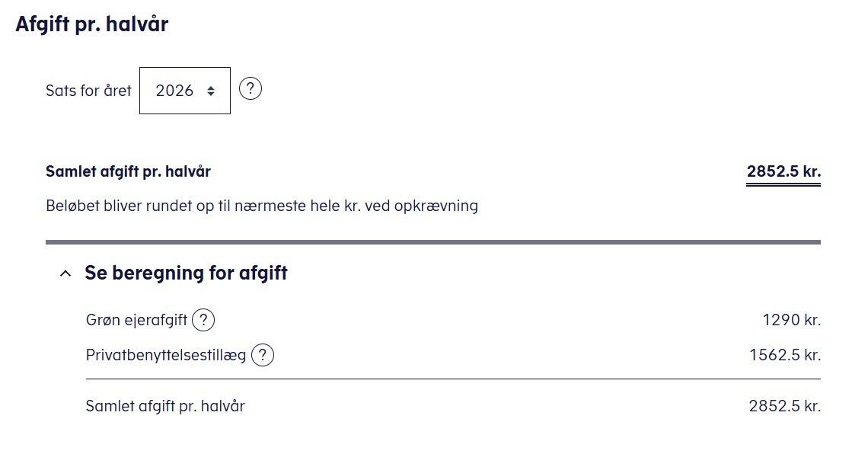Collapse the Se beregning for afgift section
This screenshot has width=868, height=454.
tap(186, 273)
